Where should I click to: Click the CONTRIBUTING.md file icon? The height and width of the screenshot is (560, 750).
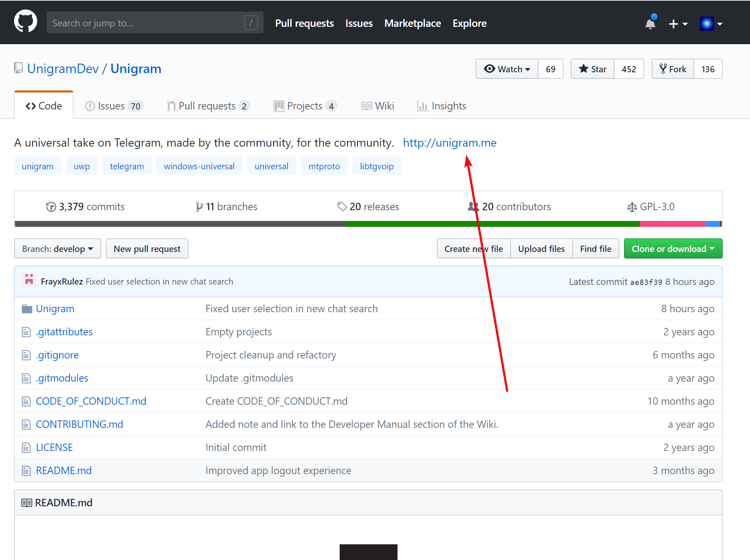(x=26, y=425)
